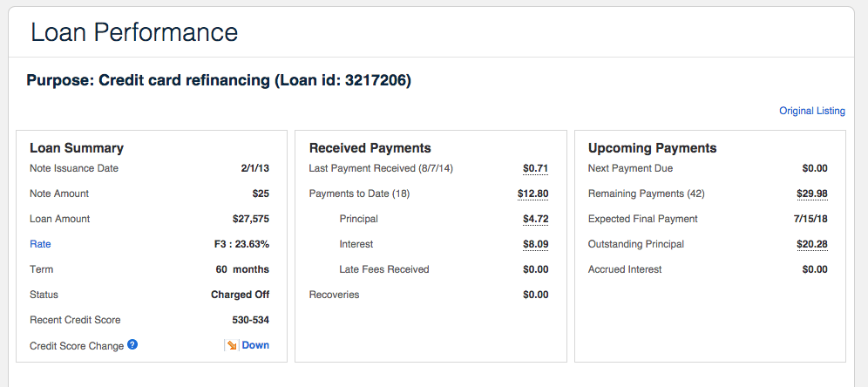
Task: Click the Down credit score change link
Action: click(255, 345)
